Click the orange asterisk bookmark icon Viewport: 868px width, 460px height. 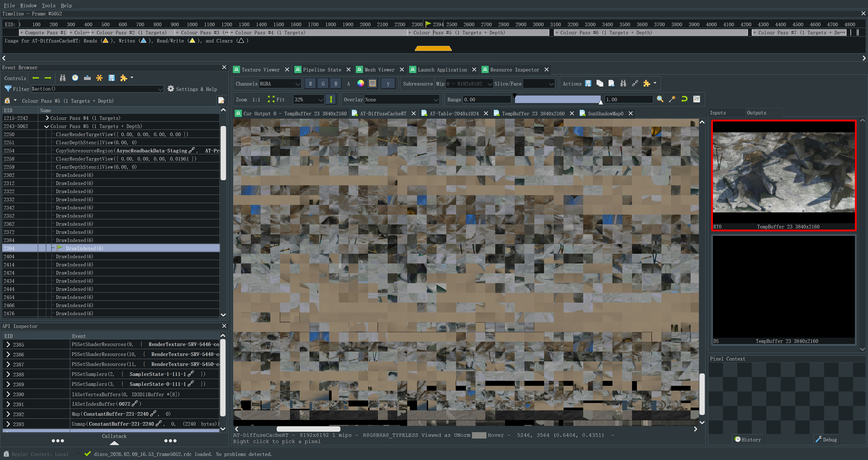click(99, 78)
